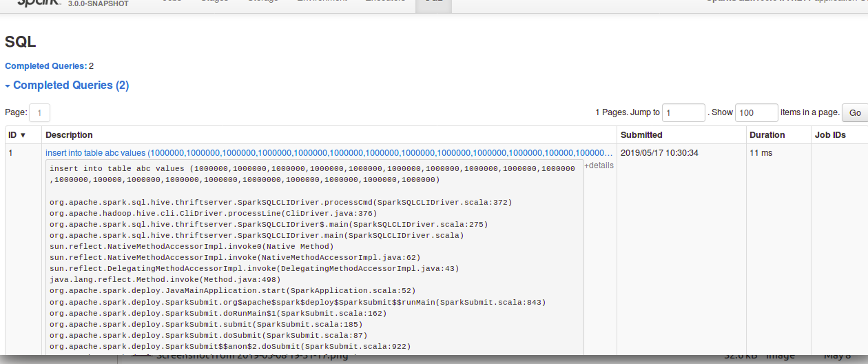Click the Description column header

tap(69, 135)
